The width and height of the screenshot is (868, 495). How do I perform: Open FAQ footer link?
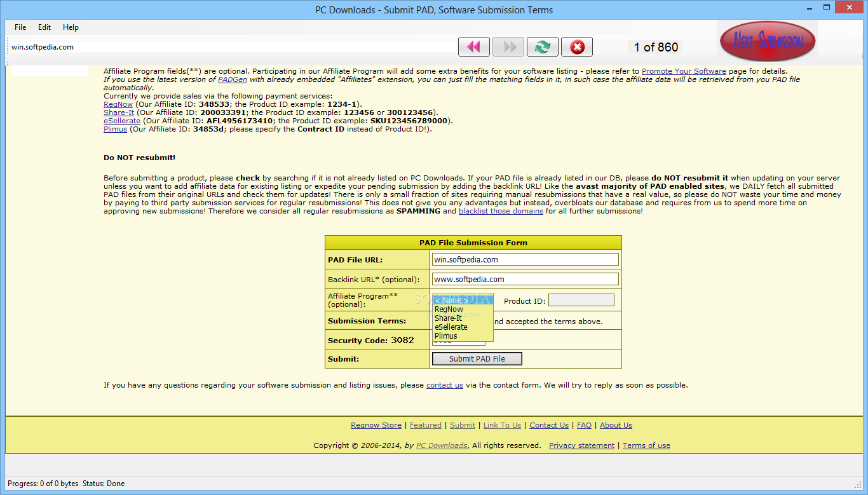pos(584,425)
